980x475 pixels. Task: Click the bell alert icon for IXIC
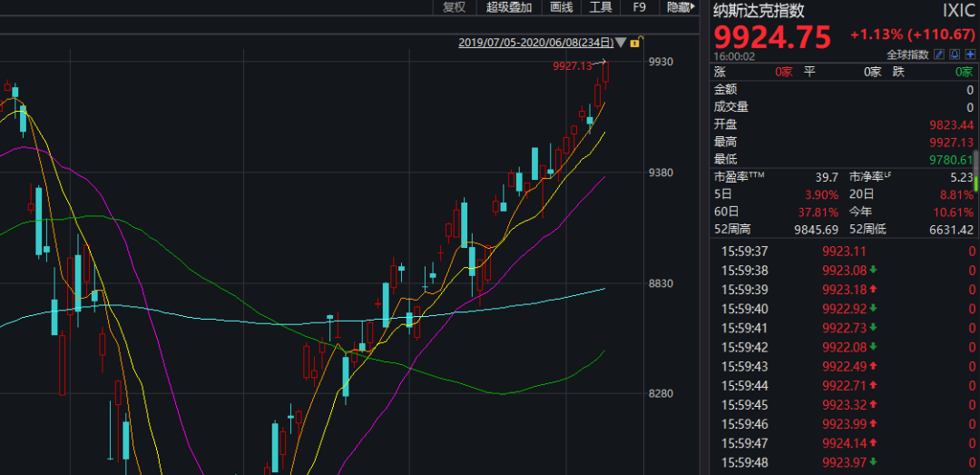pos(955,54)
